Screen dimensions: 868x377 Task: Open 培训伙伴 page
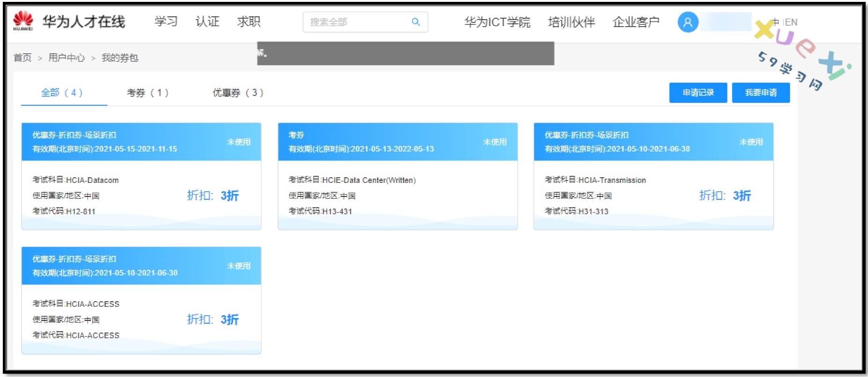click(x=571, y=22)
